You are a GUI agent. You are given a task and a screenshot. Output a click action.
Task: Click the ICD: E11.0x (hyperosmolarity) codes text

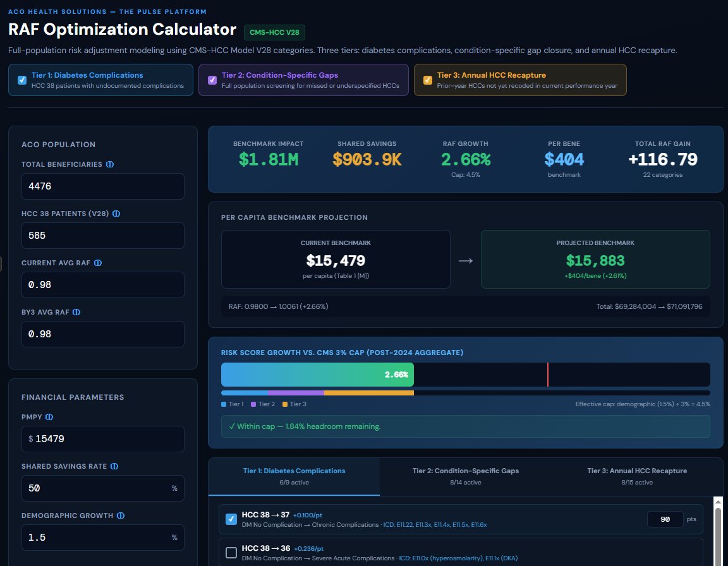click(x=458, y=558)
